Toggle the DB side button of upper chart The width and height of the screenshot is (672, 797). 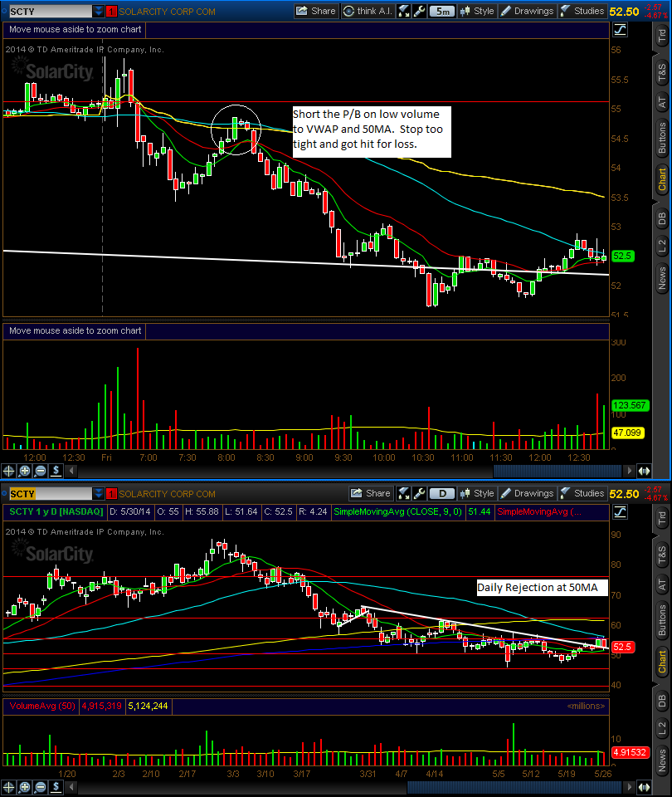[x=661, y=219]
